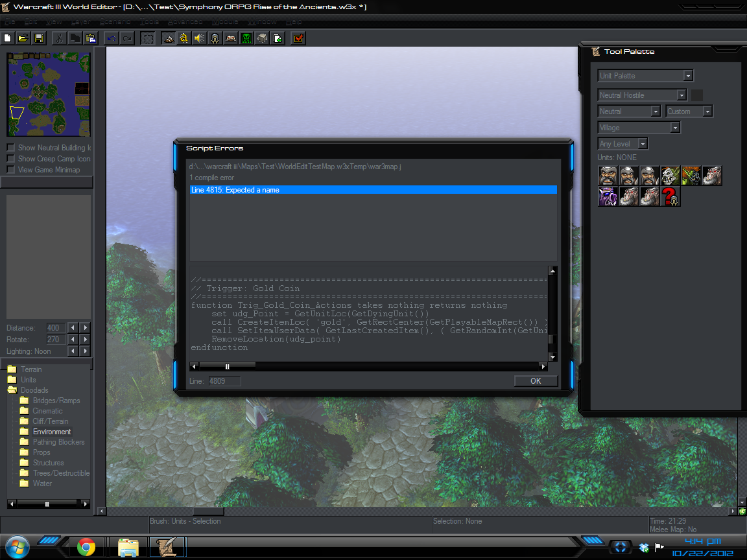747x560 pixels.
Task: Undo the last action via the toolbar
Action: [112, 38]
